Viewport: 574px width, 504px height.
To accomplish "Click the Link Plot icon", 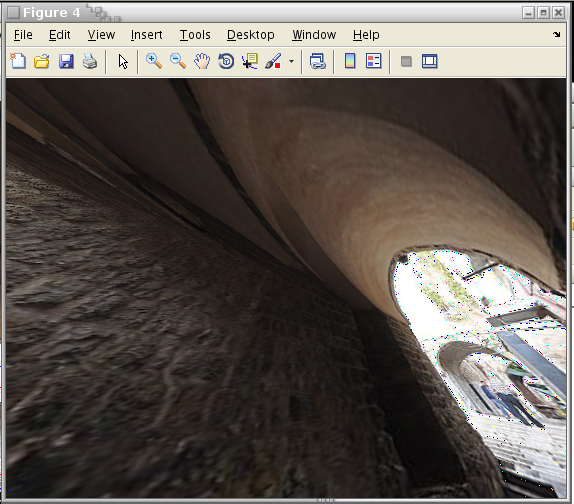I will click(317, 61).
